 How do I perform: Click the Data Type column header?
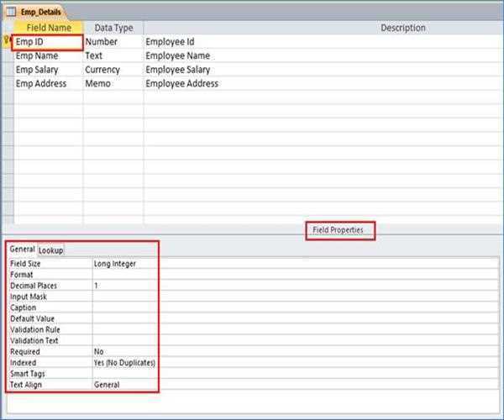113,28
